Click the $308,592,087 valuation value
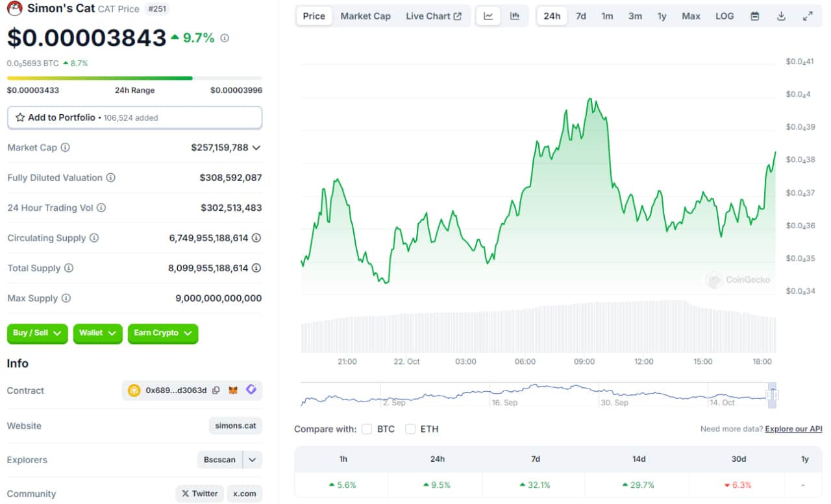Screen dimensions: 831x504 tap(230, 178)
